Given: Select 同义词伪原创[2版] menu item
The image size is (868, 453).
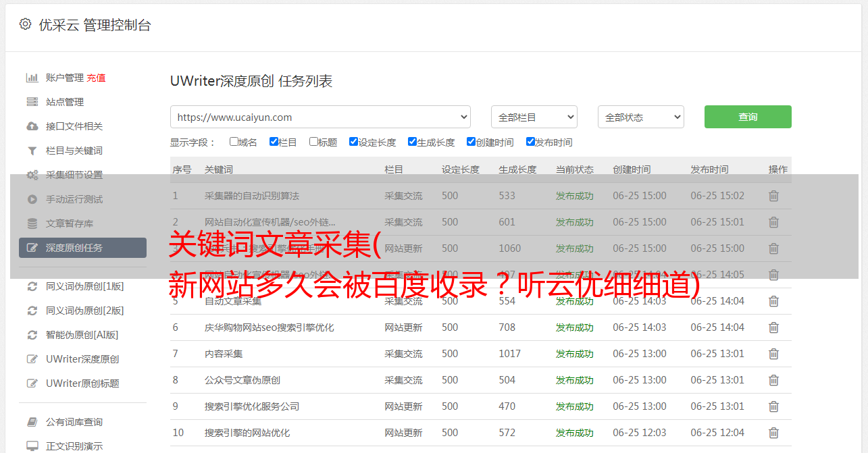Looking at the screenshot, I should point(84,311).
